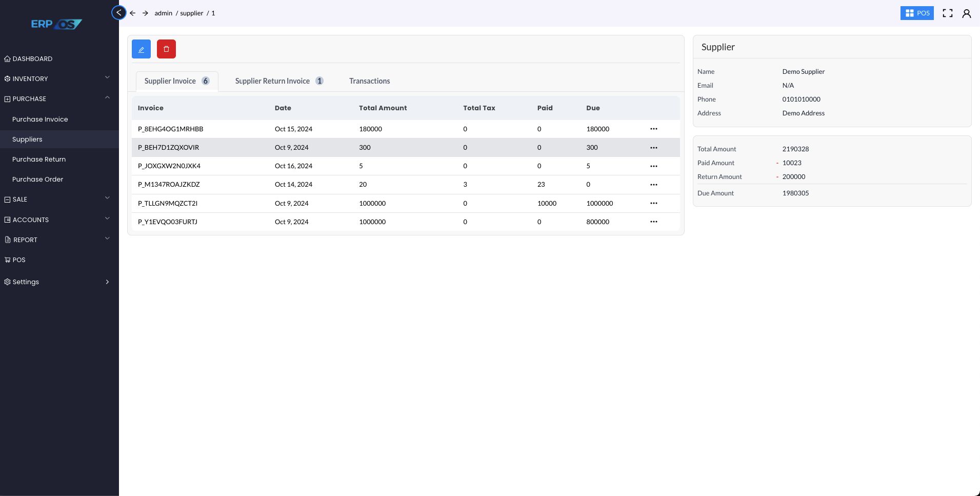The image size is (980, 496).
Task: Collapse the Purchase menu chevron
Action: point(107,97)
